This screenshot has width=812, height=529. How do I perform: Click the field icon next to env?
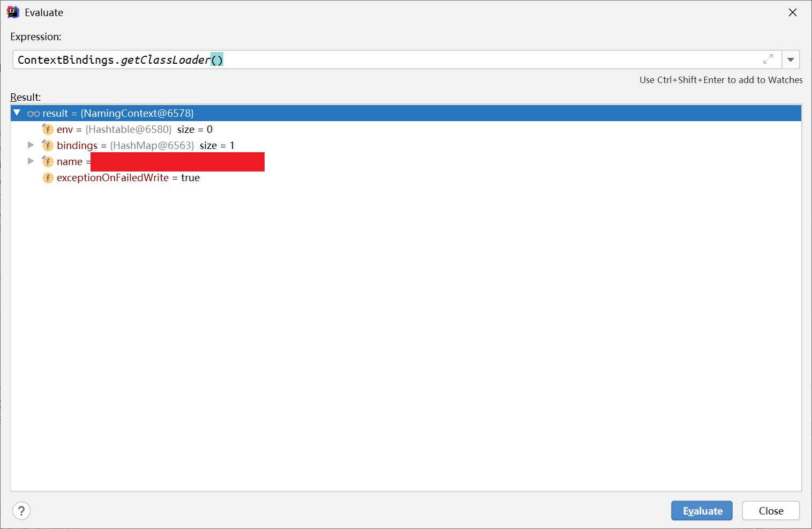point(48,129)
